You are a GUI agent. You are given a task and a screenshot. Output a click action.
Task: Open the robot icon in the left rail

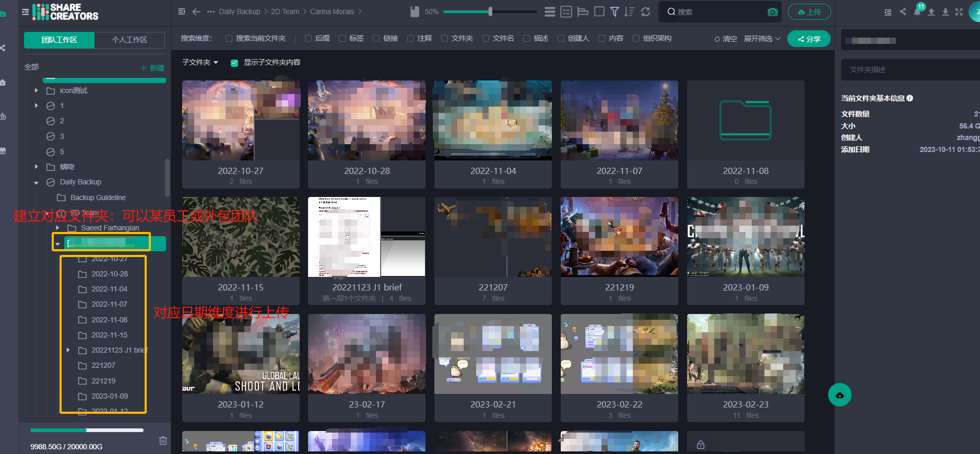click(x=3, y=117)
